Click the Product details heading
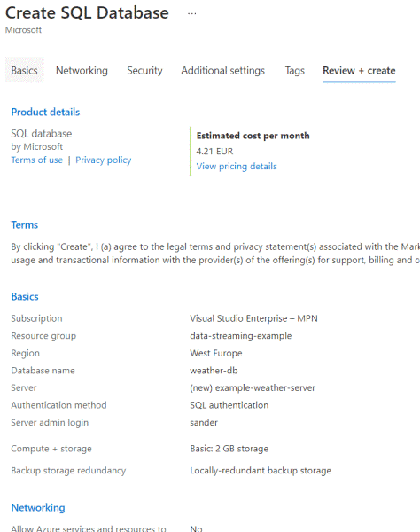This screenshot has width=420, height=532. (45, 112)
